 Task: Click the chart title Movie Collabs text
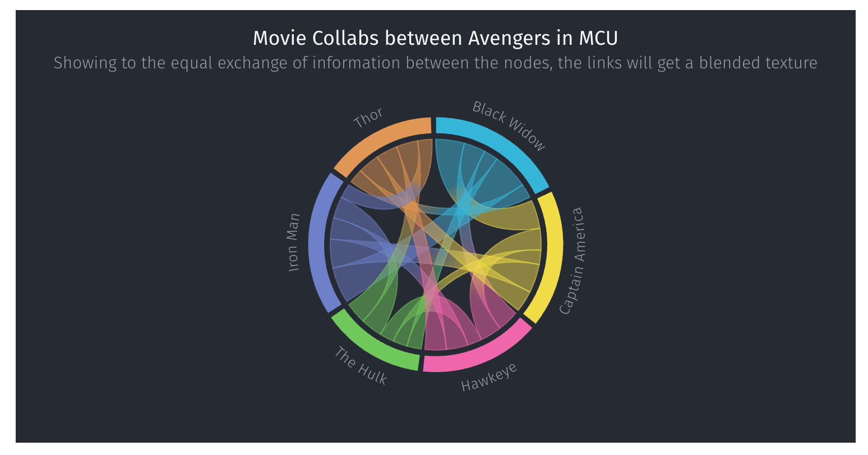[x=435, y=38]
